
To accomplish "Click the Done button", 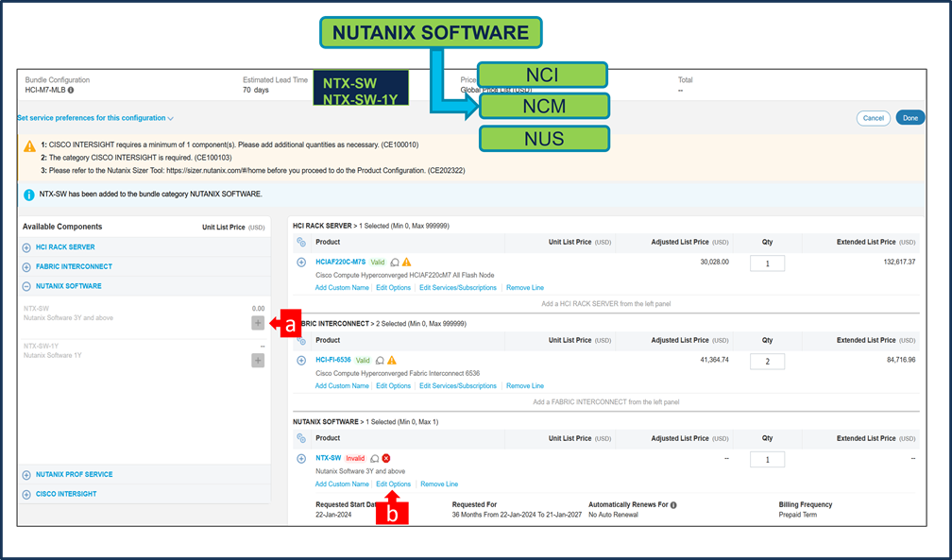I will point(910,118).
